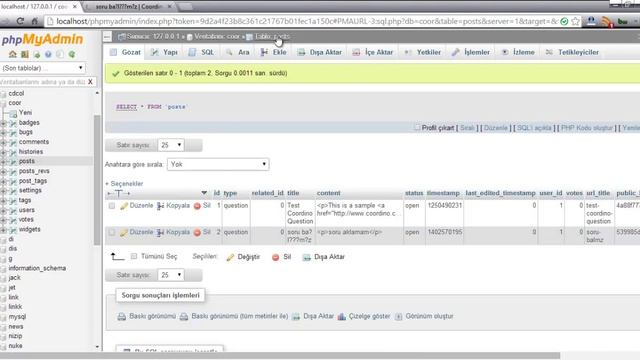The height and width of the screenshot is (360, 640).
Task: Click the database filter input field
Action: 42,82
